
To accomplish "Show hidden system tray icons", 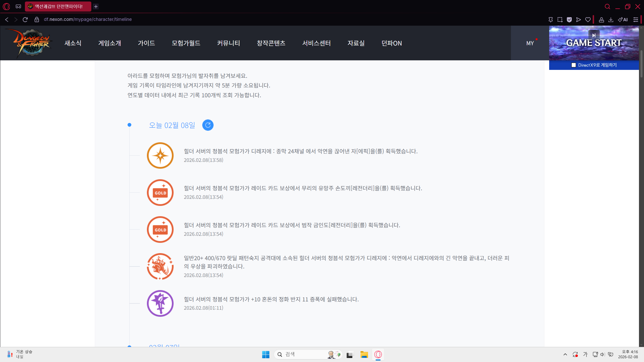I will click(565, 354).
